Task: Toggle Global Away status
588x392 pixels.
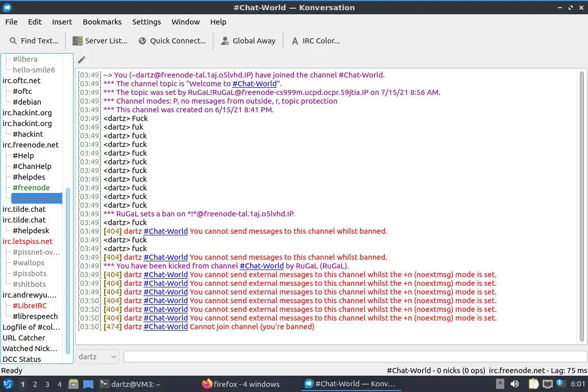Action: pyautogui.click(x=248, y=41)
